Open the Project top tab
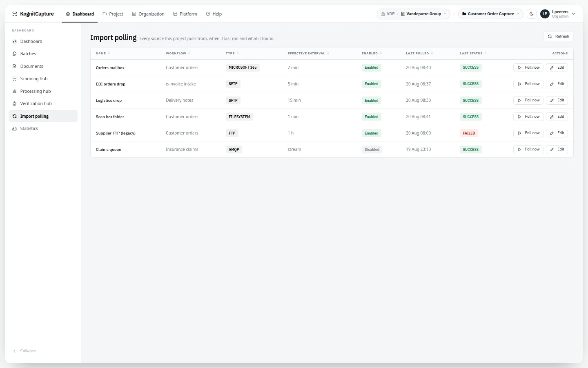The height and width of the screenshot is (368, 588). 113,14
